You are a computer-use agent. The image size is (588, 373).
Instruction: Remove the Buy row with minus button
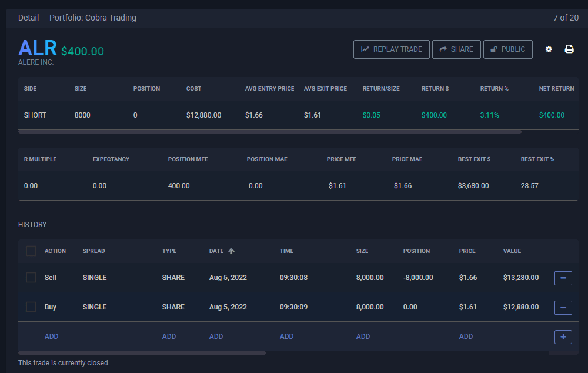click(563, 307)
